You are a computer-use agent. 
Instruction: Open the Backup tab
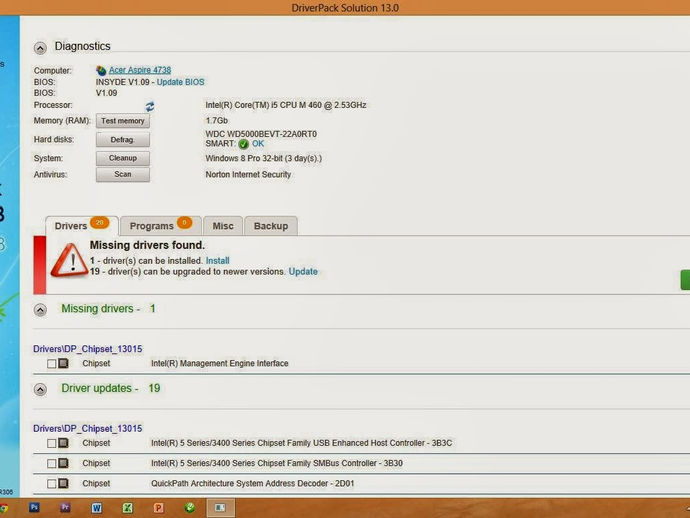click(271, 226)
